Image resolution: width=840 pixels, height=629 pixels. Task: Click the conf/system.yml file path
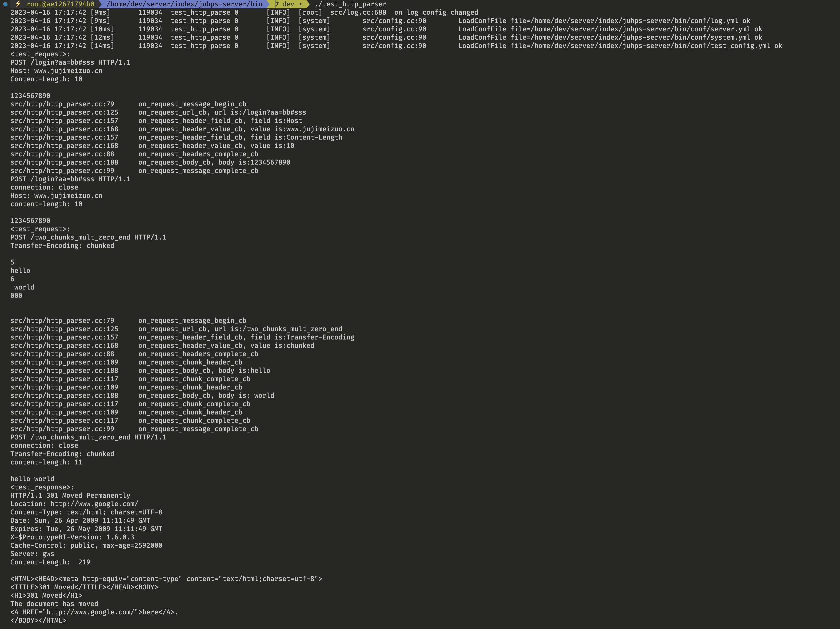point(636,38)
